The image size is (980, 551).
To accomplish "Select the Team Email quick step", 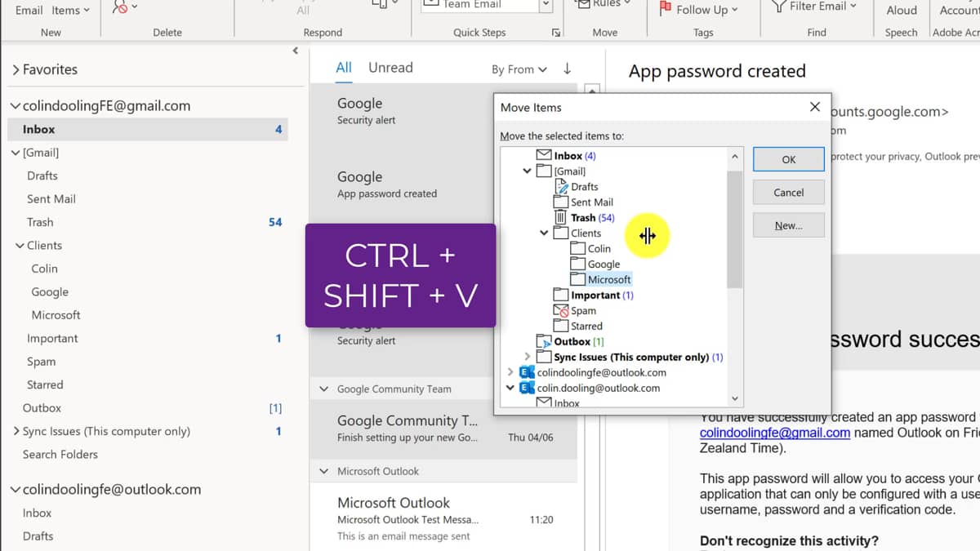I will (480, 5).
